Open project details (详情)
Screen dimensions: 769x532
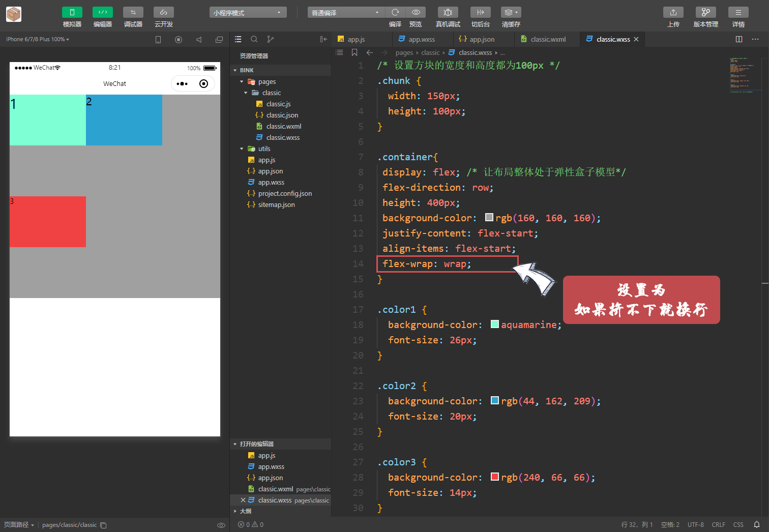[x=738, y=12]
